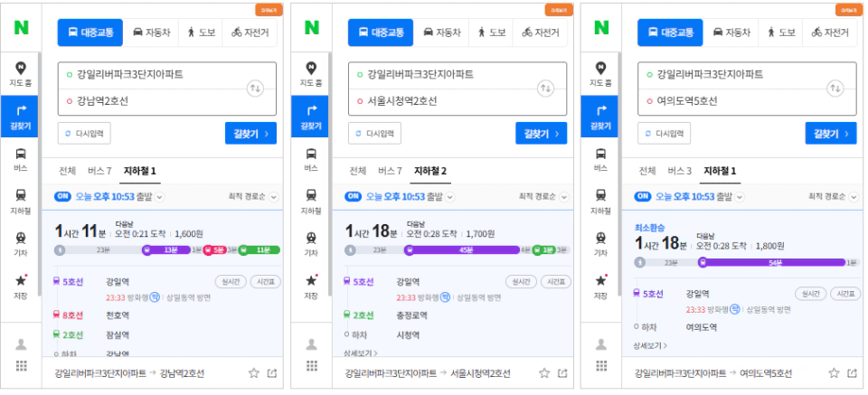Toggle ON departure switch in 여의도역5호선 panel
The height and width of the screenshot is (395, 868).
643,196
